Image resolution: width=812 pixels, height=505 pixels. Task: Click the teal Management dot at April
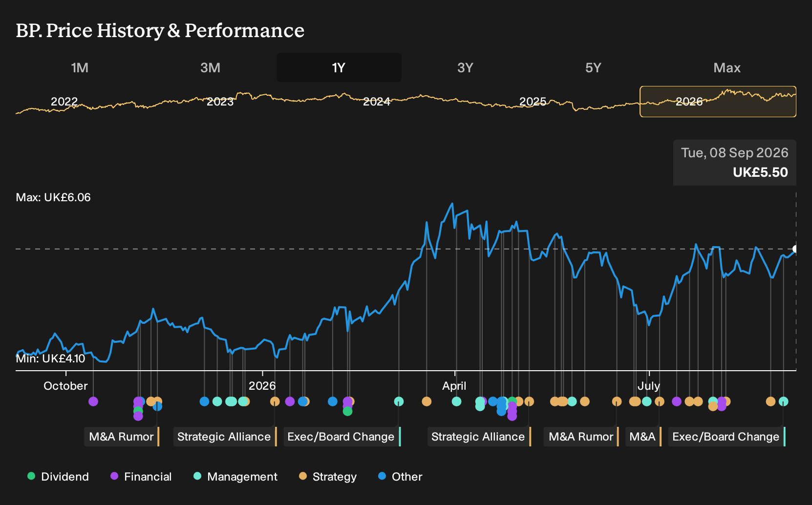coord(456,401)
